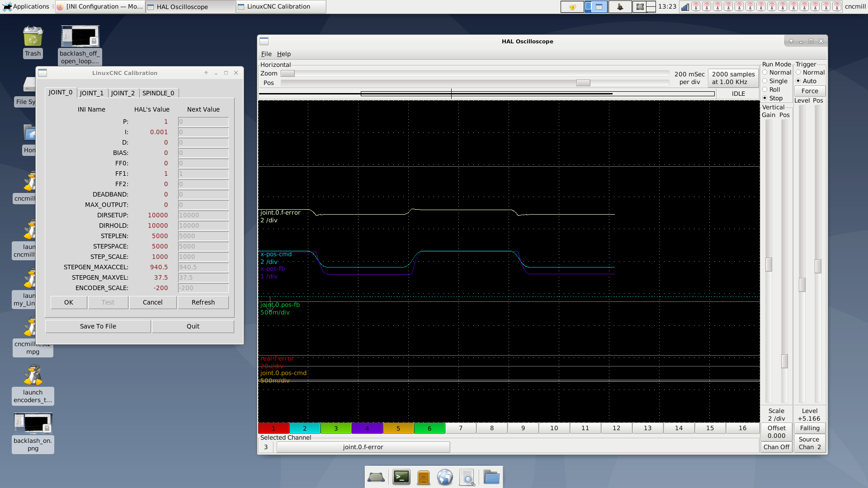Switch to the JOINT_0 tab

click(61, 92)
